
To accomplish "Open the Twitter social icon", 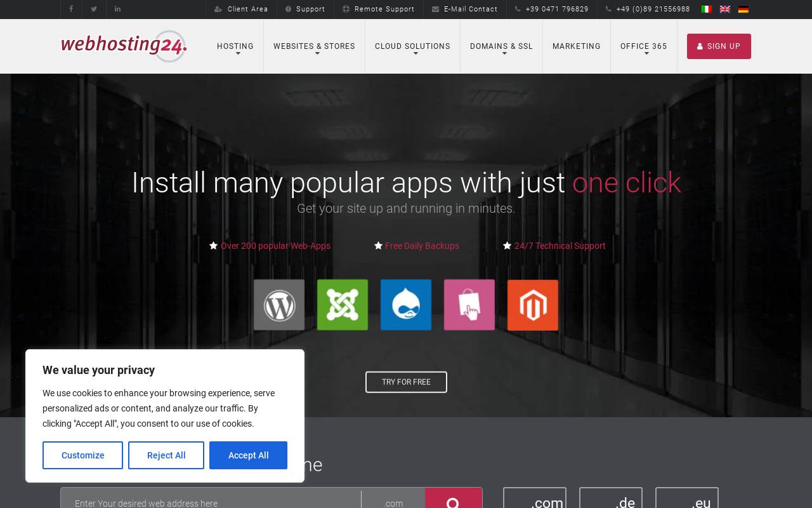I will [x=94, y=9].
